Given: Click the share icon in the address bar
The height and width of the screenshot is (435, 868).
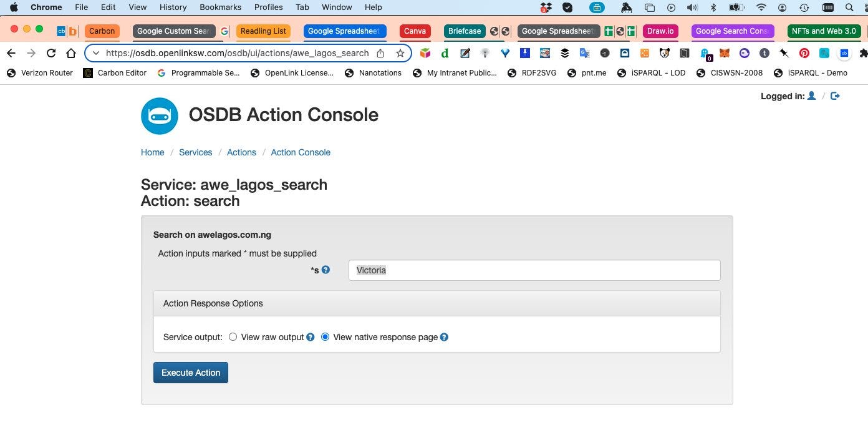Looking at the screenshot, I should click(x=380, y=53).
